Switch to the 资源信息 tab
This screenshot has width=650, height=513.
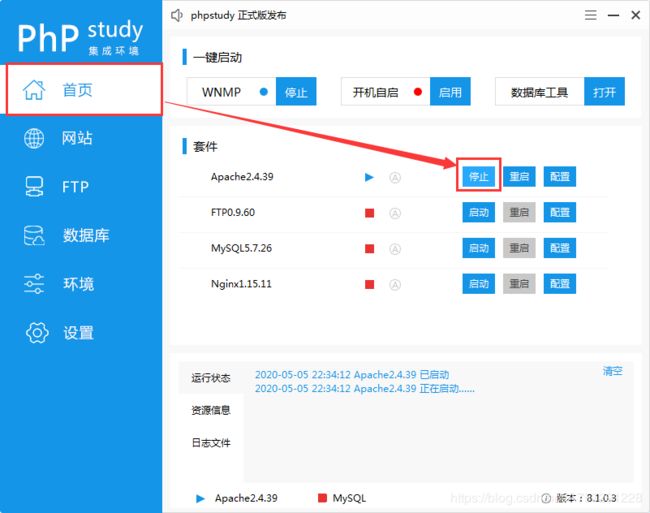pyautogui.click(x=211, y=410)
